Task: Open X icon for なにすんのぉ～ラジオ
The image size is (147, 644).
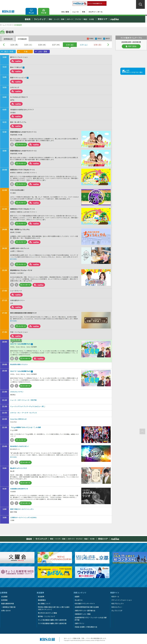Action: click(x=16, y=285)
